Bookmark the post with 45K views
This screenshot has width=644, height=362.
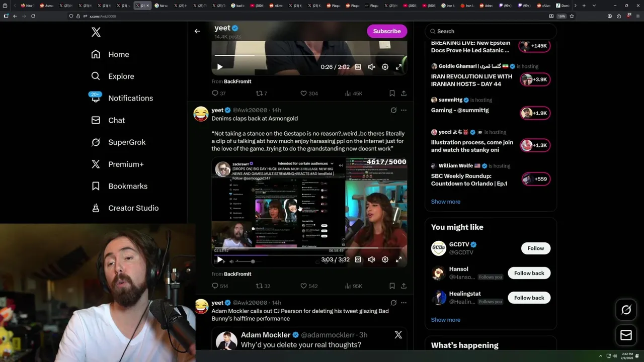point(392,94)
